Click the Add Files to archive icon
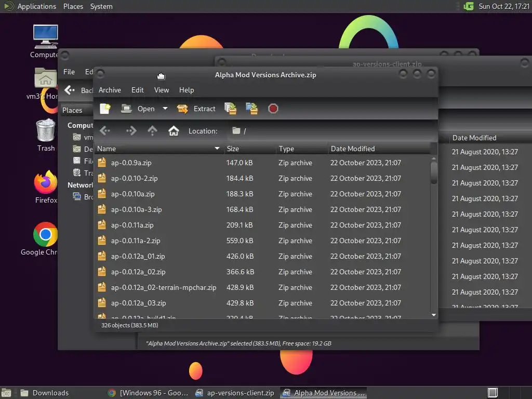Screen dimensions: 532x399 tap(230, 109)
